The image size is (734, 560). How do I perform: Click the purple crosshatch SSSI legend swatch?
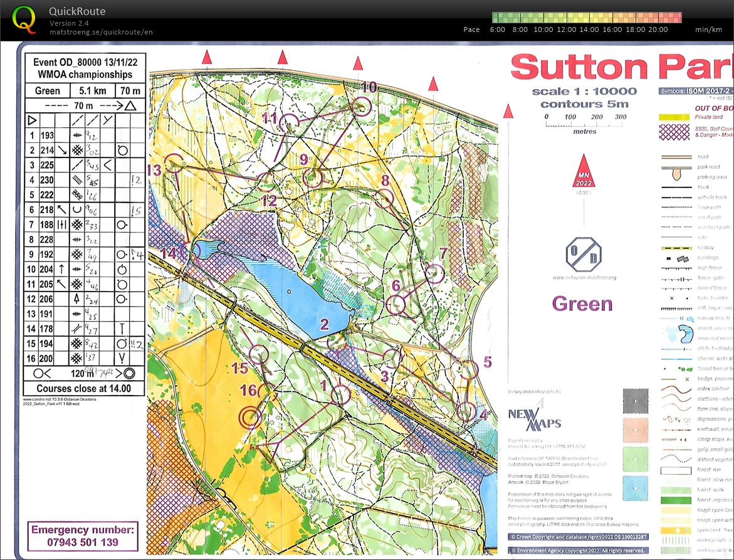click(x=674, y=132)
